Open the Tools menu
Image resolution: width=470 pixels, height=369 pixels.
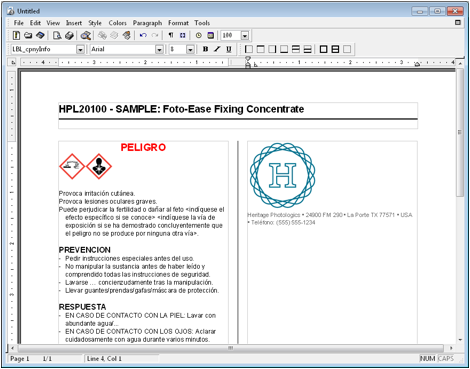tap(202, 23)
